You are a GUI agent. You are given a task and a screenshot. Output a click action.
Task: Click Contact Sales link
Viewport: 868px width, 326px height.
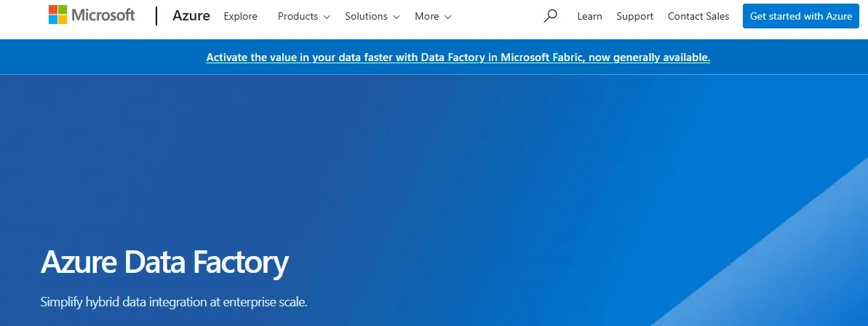click(698, 16)
